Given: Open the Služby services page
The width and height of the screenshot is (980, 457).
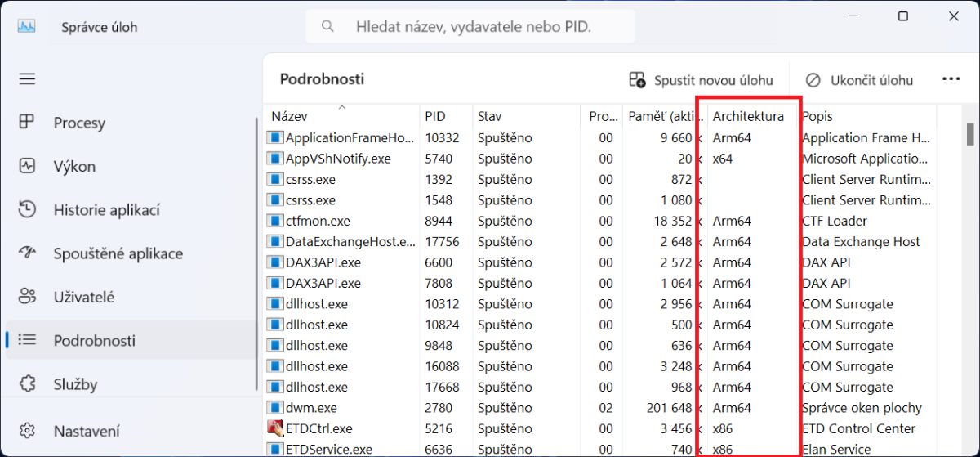Looking at the screenshot, I should coord(75,384).
